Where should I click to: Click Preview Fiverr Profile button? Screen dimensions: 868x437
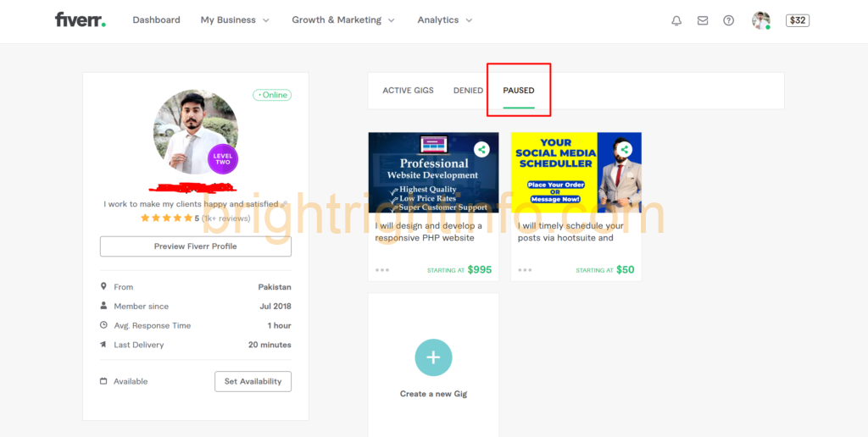(196, 246)
